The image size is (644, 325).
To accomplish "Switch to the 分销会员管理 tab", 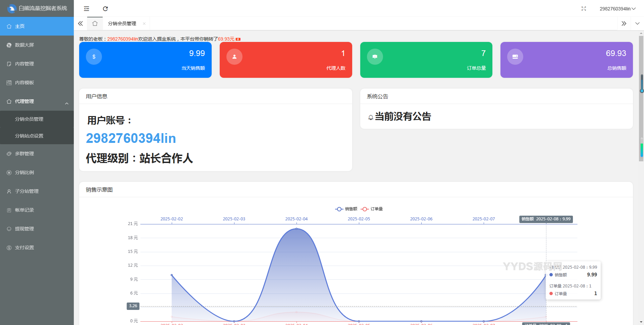I will pyautogui.click(x=122, y=23).
